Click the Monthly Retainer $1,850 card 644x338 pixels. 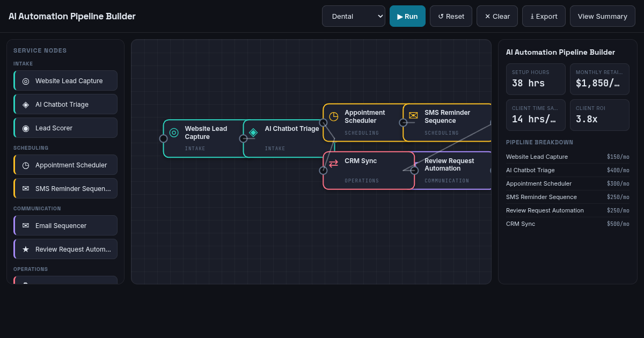pyautogui.click(x=599, y=79)
